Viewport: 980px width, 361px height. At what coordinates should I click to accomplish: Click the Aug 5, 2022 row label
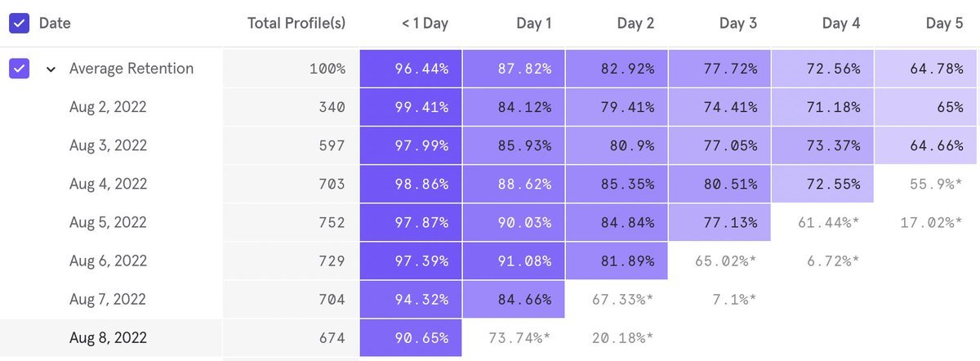[108, 222]
